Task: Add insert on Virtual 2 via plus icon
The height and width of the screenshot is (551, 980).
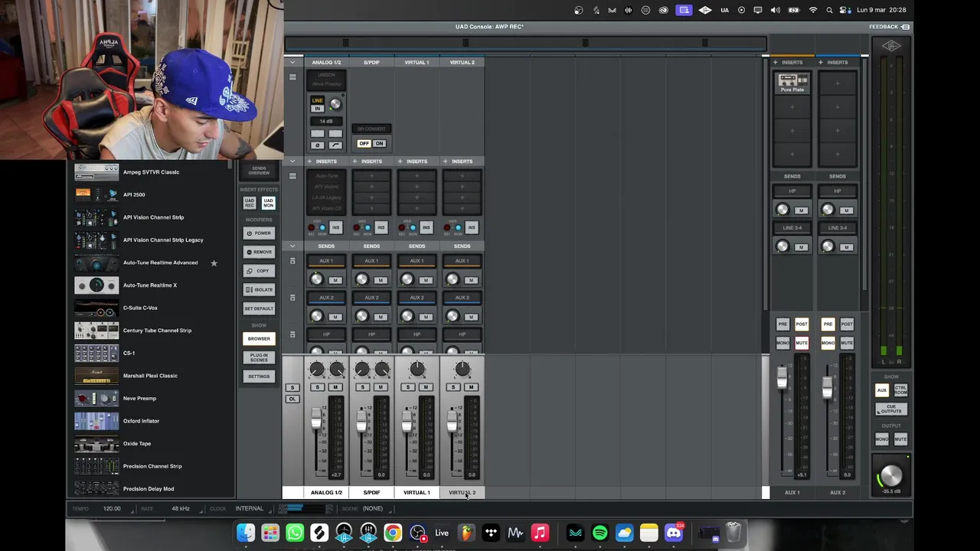Action: point(445,161)
